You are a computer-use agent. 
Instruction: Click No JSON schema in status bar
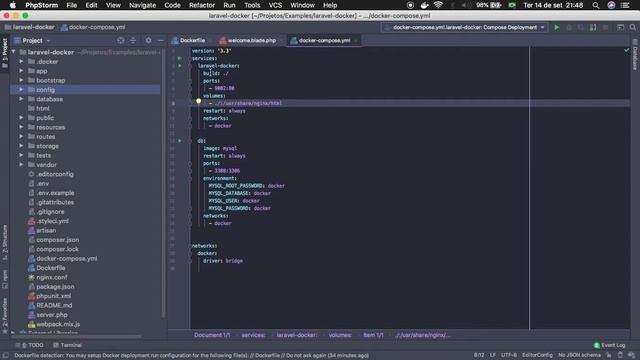(579, 356)
